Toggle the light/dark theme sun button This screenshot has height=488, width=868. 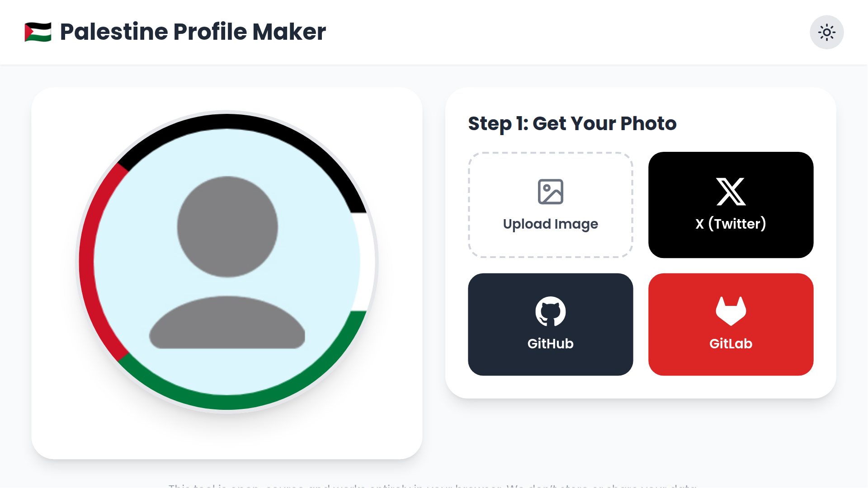click(x=826, y=33)
